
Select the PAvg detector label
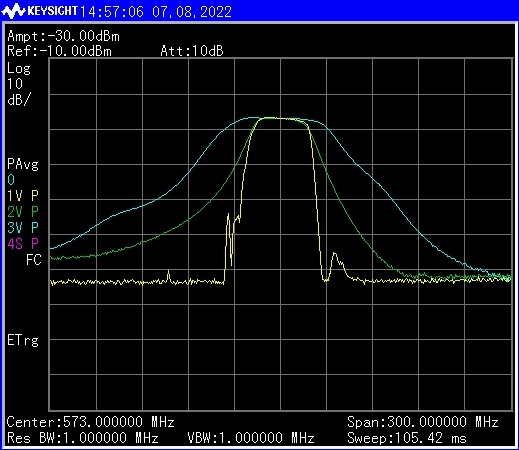23,165
